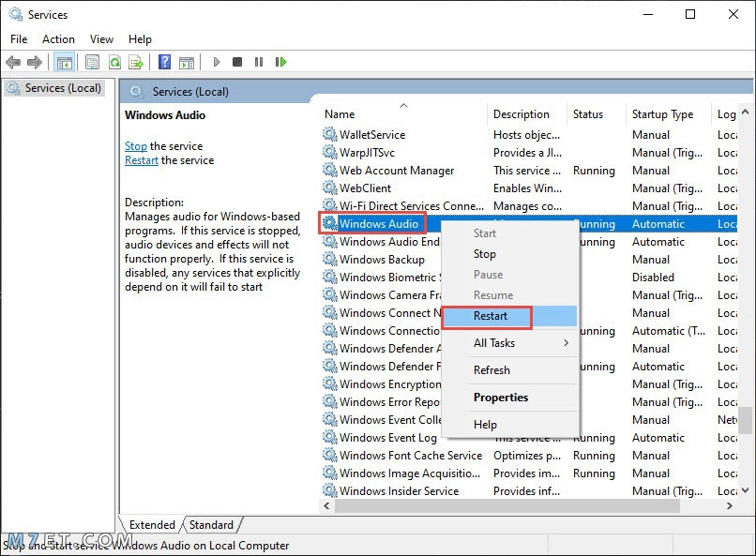The width and height of the screenshot is (756, 556).
Task: Click the Forward arrow toolbar icon
Action: pyautogui.click(x=34, y=62)
